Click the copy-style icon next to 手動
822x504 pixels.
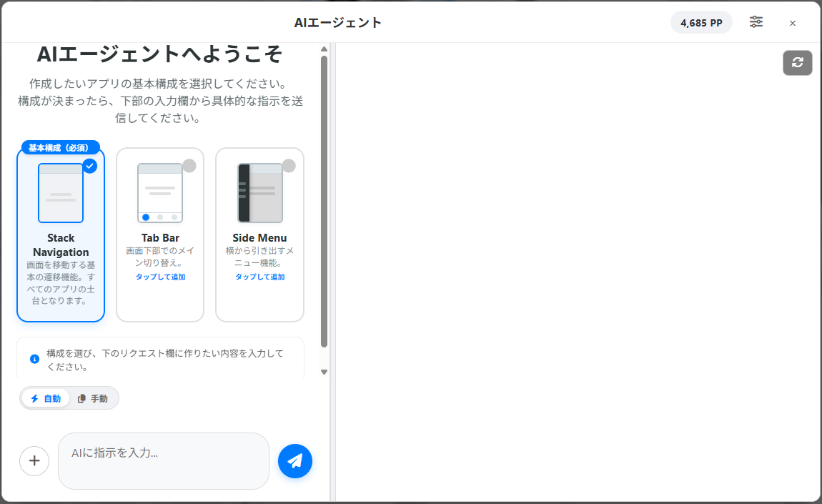click(81, 398)
